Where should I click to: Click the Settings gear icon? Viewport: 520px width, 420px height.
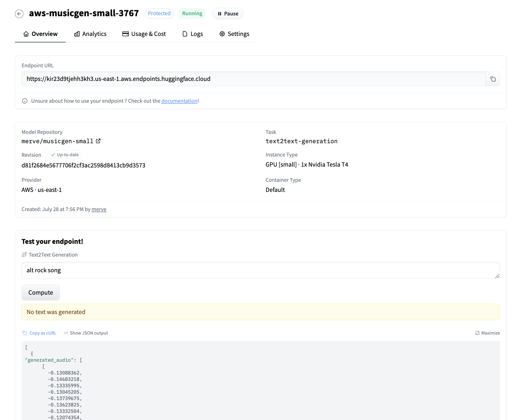tap(222, 34)
